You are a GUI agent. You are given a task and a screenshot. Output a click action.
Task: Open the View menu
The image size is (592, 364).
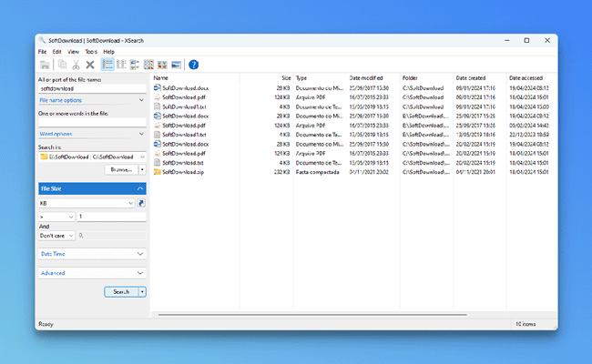[x=73, y=52]
